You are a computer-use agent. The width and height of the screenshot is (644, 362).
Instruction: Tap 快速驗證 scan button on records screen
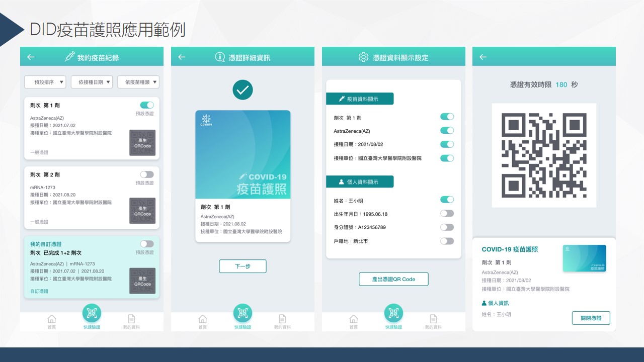92,314
